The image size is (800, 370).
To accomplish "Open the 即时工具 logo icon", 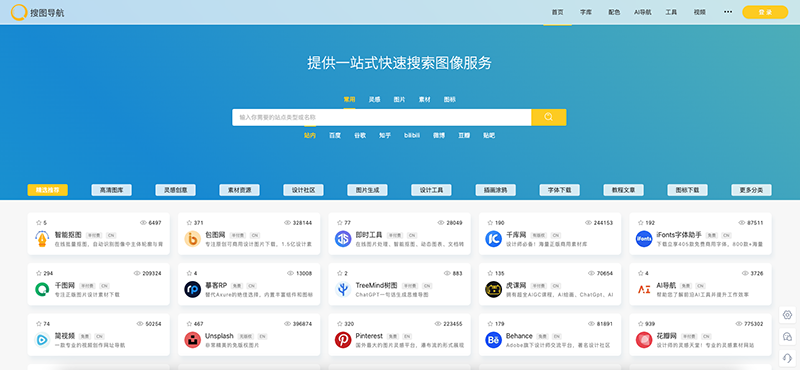I will [x=343, y=238].
